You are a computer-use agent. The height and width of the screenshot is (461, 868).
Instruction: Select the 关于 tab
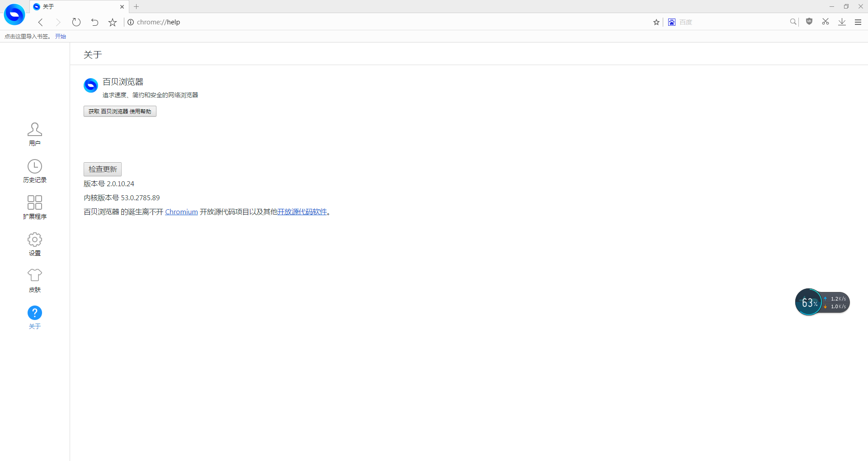click(x=79, y=7)
